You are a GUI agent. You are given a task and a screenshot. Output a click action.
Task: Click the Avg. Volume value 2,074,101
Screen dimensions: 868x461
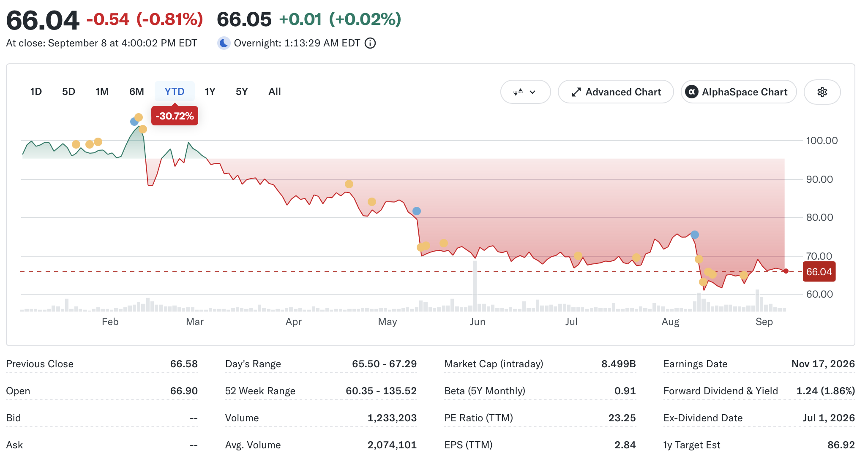pyautogui.click(x=392, y=445)
